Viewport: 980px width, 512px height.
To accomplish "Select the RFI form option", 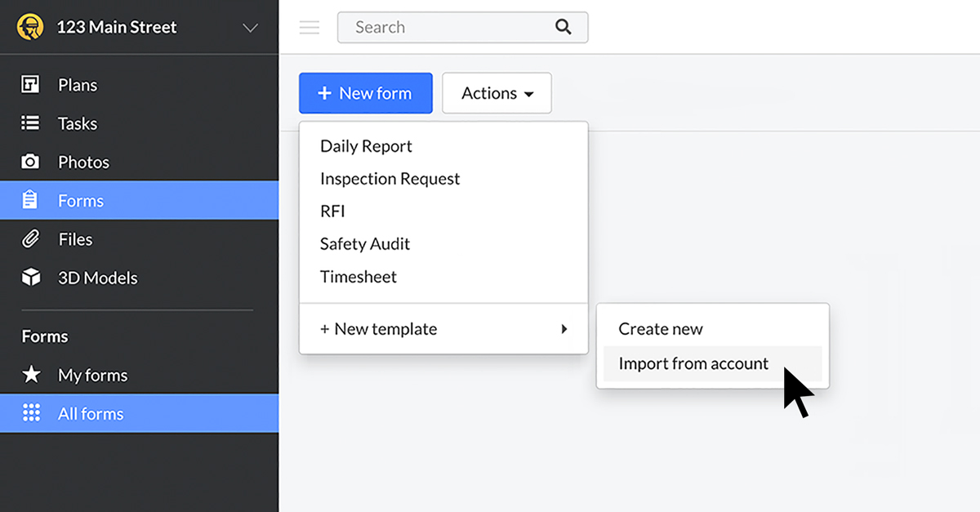I will pos(332,211).
